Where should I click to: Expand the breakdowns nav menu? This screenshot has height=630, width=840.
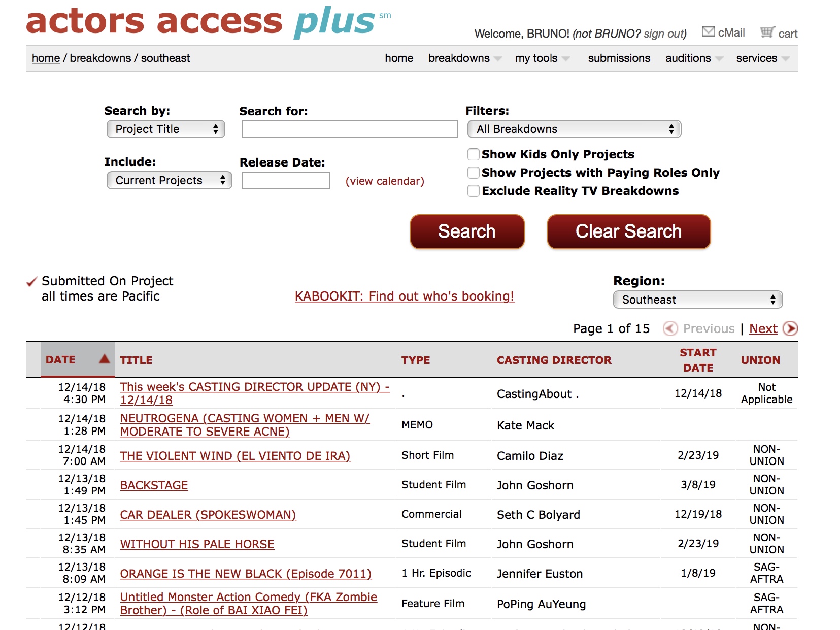point(465,58)
